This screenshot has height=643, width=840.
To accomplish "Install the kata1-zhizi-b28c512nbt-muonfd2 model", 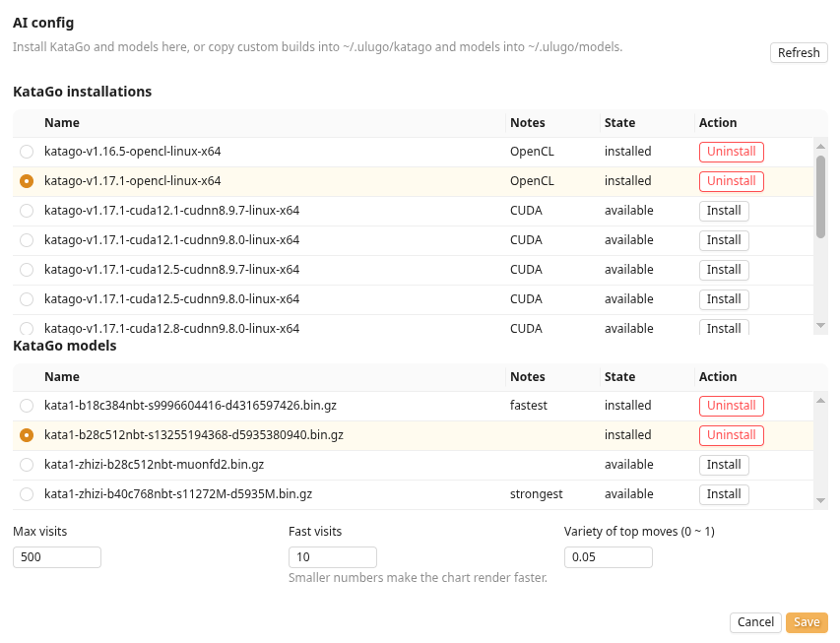I will click(x=724, y=465).
